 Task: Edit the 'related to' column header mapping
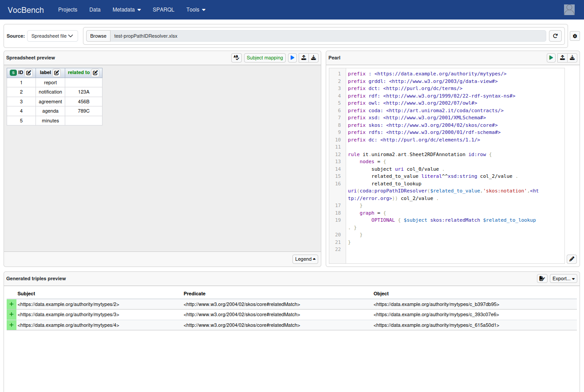point(95,73)
